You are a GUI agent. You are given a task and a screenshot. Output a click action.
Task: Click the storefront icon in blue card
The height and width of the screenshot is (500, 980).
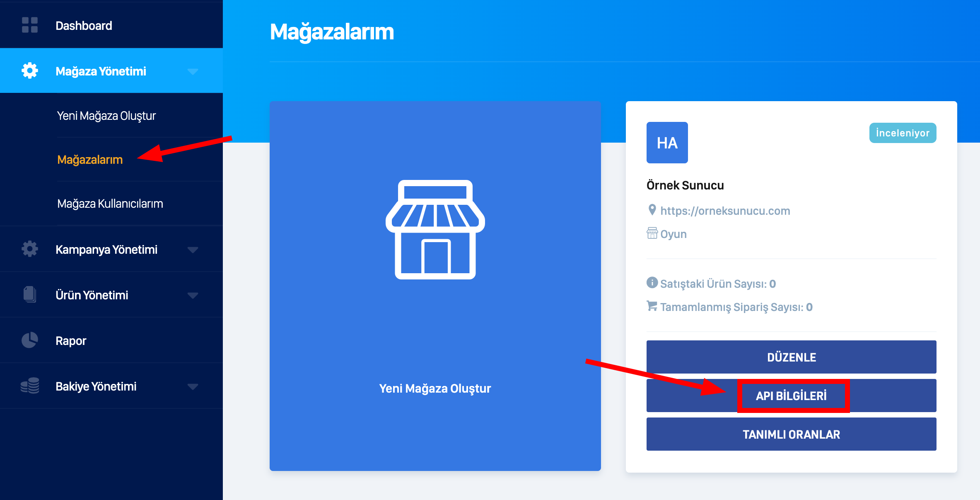(435, 230)
